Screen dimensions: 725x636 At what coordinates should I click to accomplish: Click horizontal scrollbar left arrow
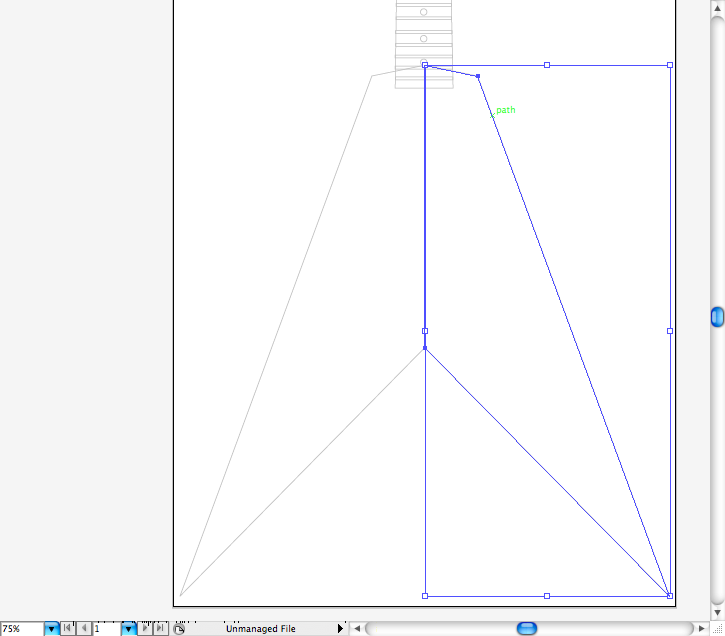pyautogui.click(x=357, y=629)
